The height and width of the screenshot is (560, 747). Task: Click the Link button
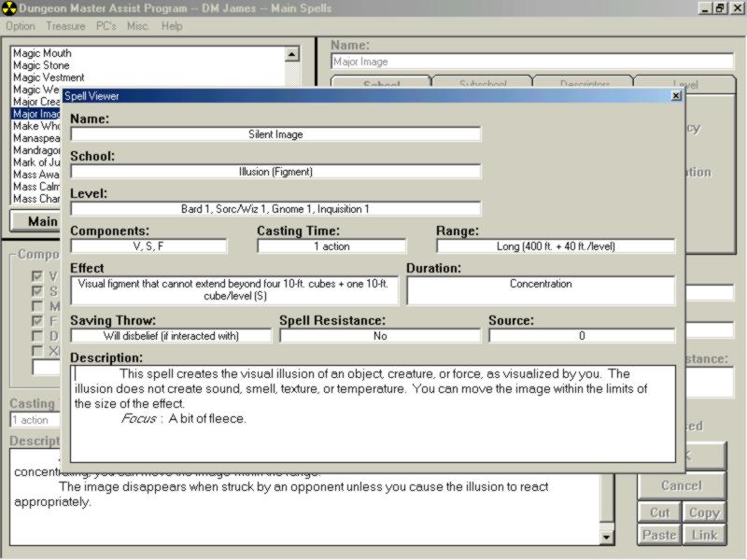[x=704, y=535]
